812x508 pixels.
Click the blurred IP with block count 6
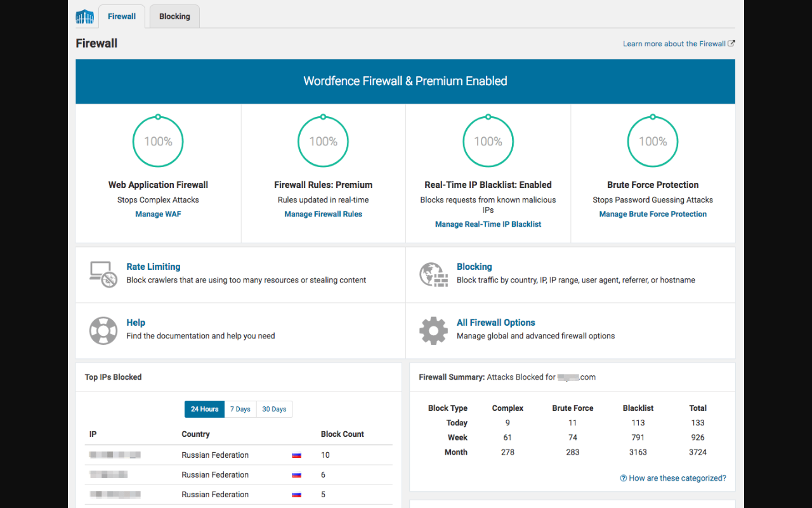tap(108, 475)
